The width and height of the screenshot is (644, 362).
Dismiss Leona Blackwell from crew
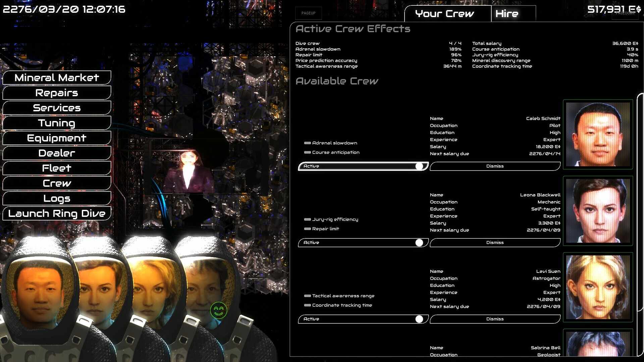click(x=495, y=242)
